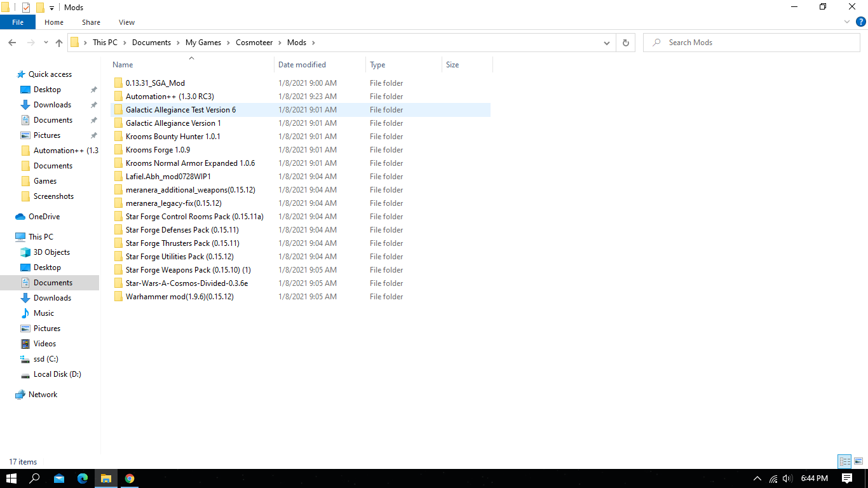Sort files by Date modified column

(x=302, y=65)
